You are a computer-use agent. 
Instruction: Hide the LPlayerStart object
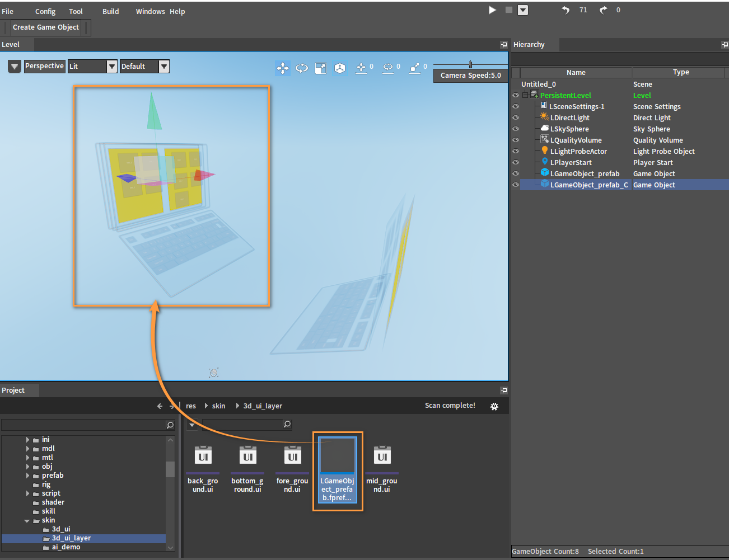516,162
